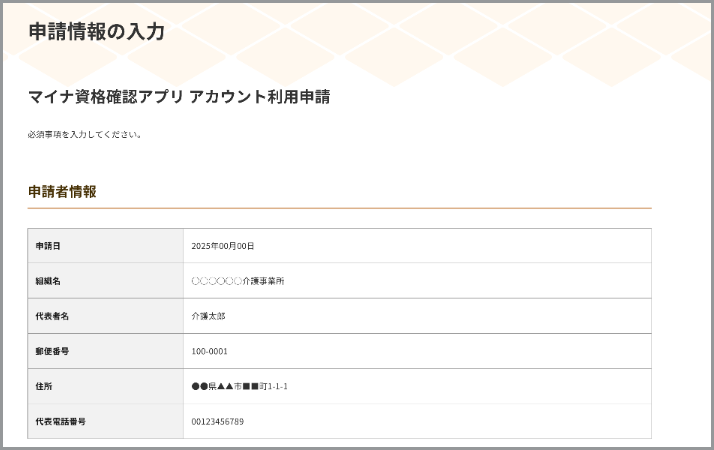Click the "申請日" row label
Screen dimensions: 714x450
pos(48,246)
